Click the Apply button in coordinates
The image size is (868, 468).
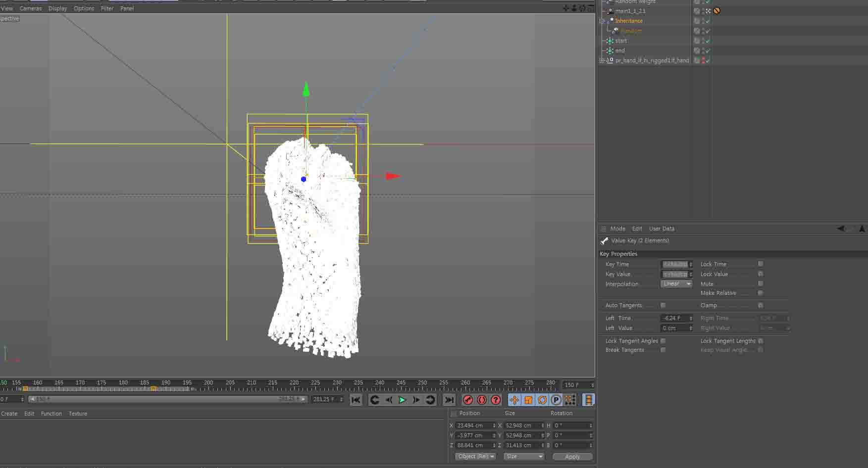(x=572, y=457)
